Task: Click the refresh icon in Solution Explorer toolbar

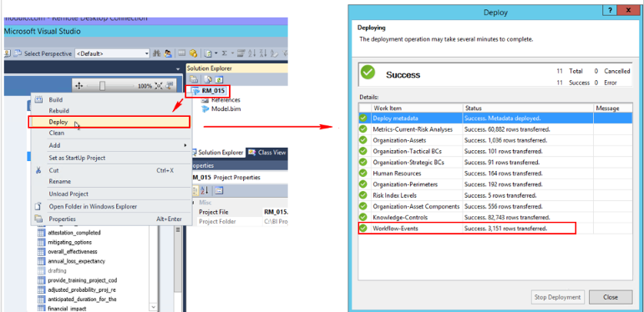Action: [219, 79]
